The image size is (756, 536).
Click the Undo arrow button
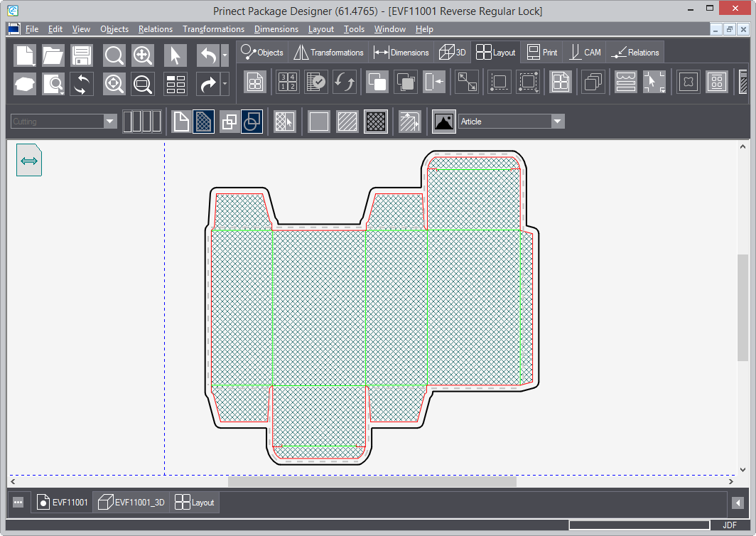pyautogui.click(x=207, y=55)
